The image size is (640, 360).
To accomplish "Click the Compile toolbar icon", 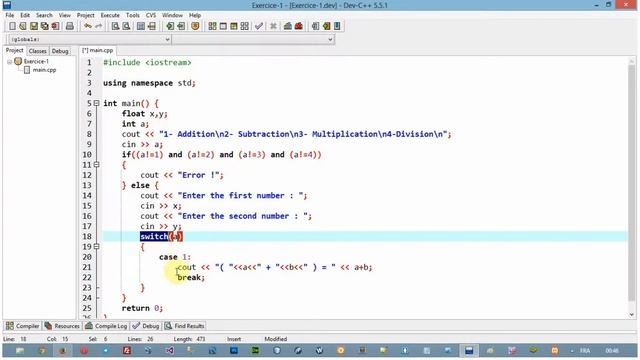I will pos(212,26).
